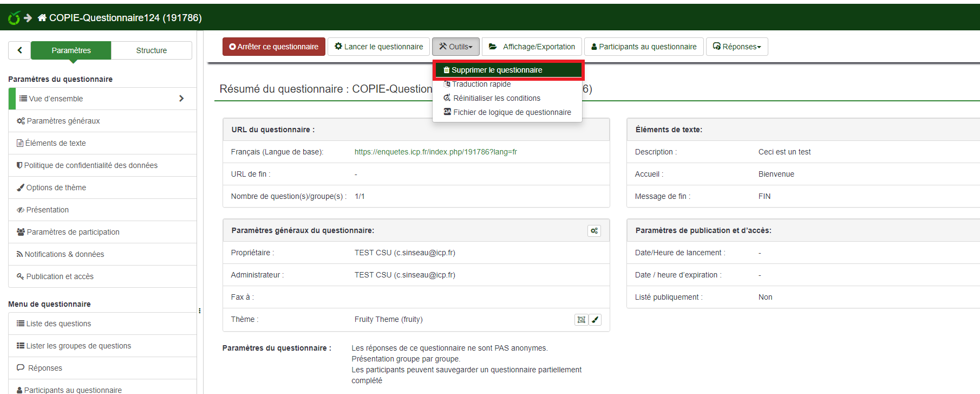980x394 pixels.
Task: Click Participants au questionnaire toolbar button
Action: click(644, 47)
